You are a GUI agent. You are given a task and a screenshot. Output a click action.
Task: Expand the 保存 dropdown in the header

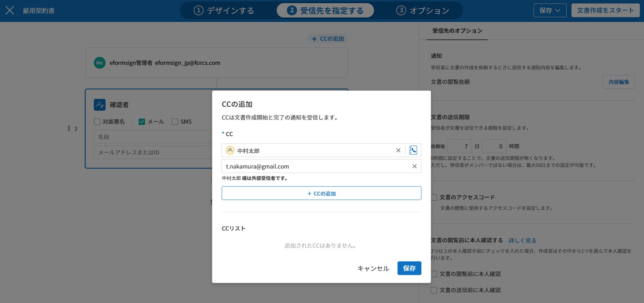coord(550,11)
